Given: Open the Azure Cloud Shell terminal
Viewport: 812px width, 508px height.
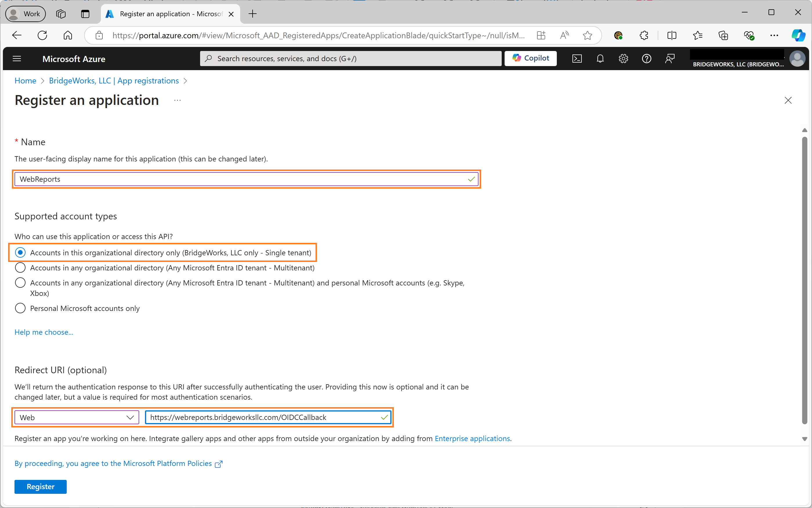Looking at the screenshot, I should click(577, 59).
